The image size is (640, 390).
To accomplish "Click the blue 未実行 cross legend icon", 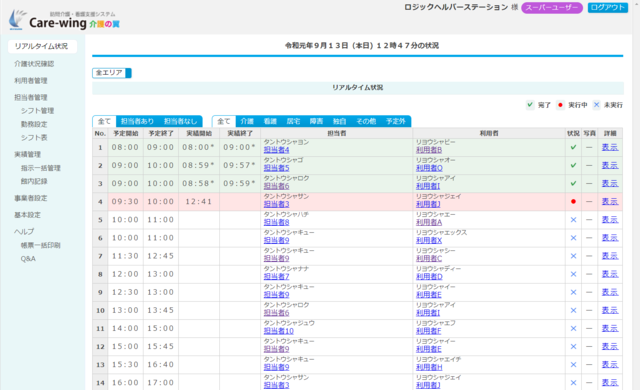I will point(596,105).
